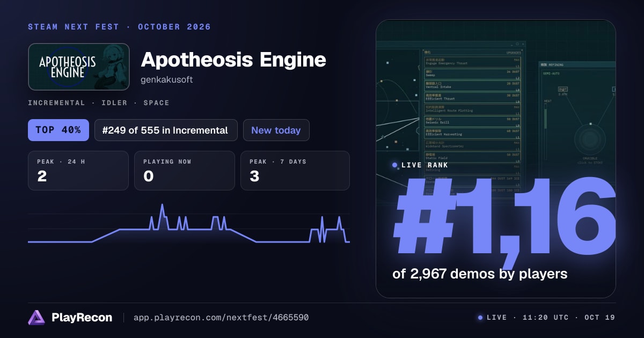Click the UPGRADES panel header in screenshot
This screenshot has height=338, width=644.
(x=513, y=53)
